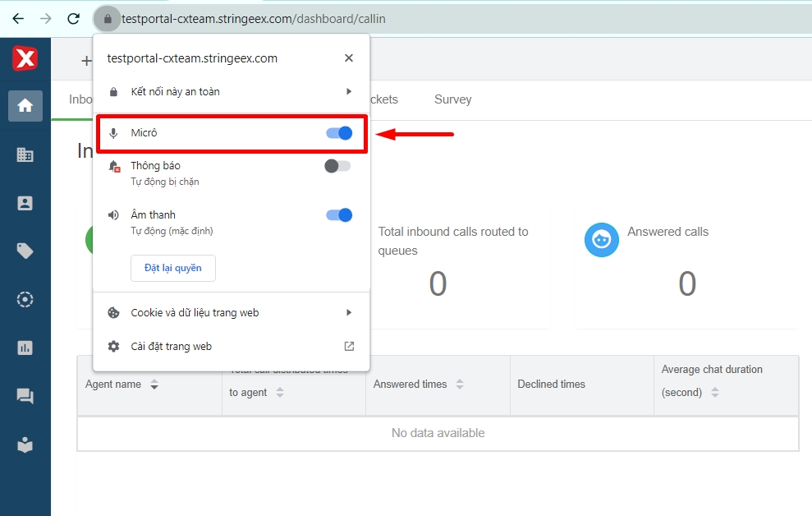Open the chat bubbles sidebar icon

click(x=25, y=396)
